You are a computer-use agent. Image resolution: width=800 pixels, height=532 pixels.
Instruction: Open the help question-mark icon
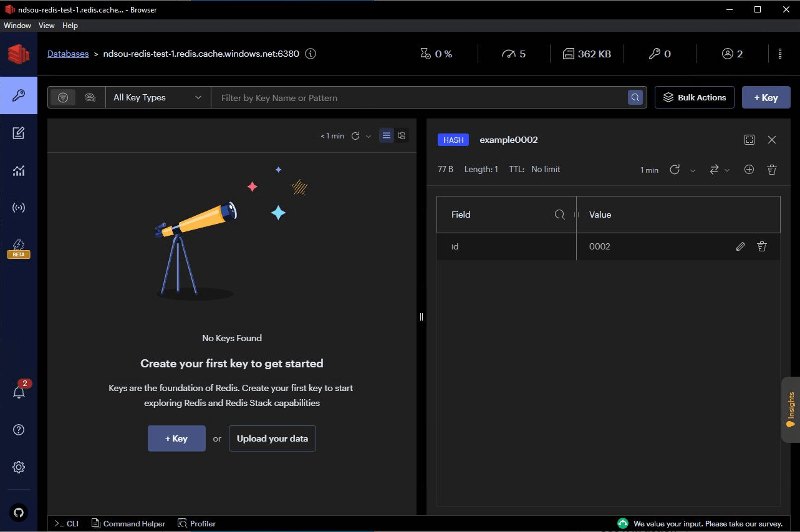pyautogui.click(x=19, y=430)
